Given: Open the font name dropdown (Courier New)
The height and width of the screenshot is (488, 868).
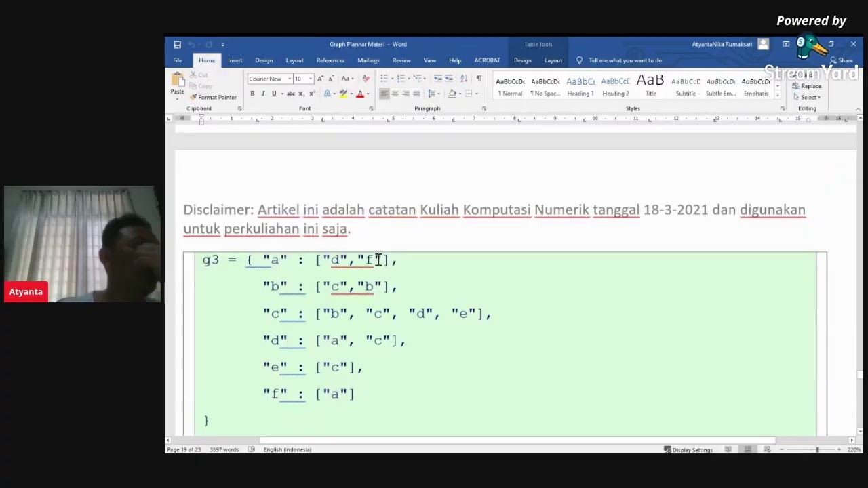Looking at the screenshot, I should pyautogui.click(x=290, y=79).
